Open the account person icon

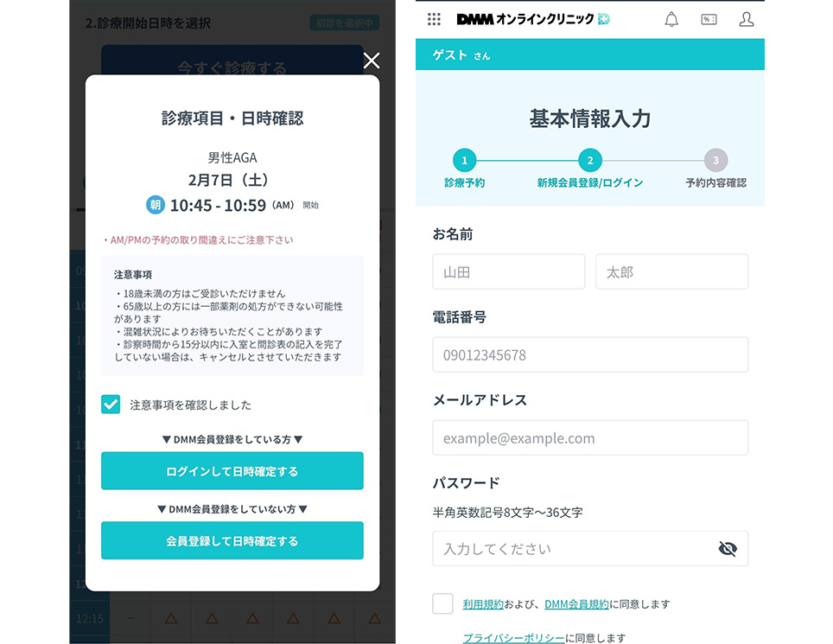(x=747, y=19)
